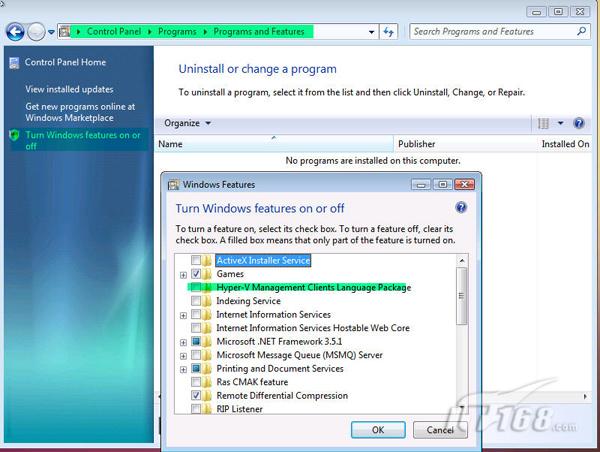Viewport: 600px width, 452px height.
Task: Select Indexing Service feature label
Action: tap(248, 301)
